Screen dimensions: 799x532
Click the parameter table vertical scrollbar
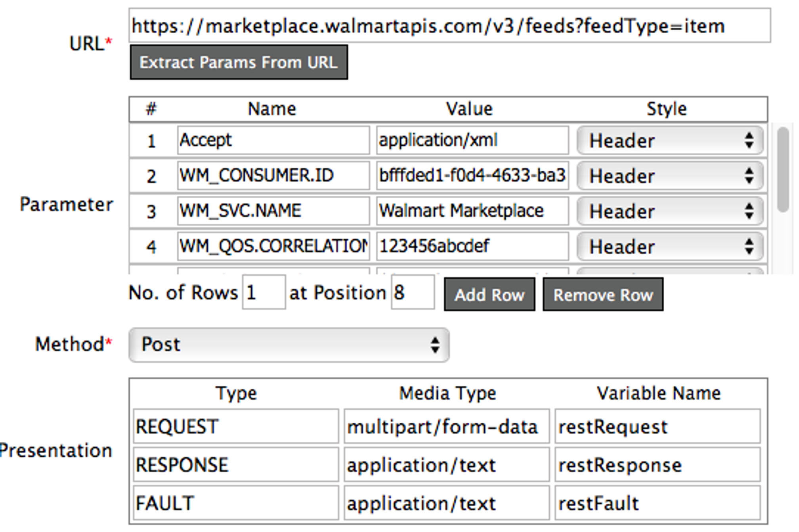pos(782,170)
